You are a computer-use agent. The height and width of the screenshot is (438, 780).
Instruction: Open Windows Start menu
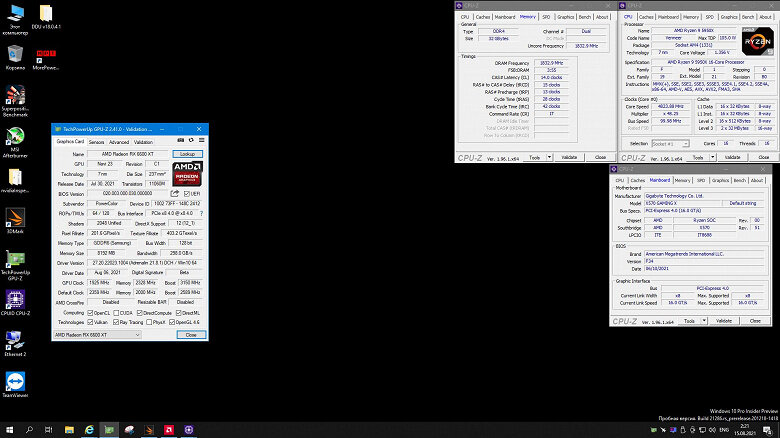point(9,430)
